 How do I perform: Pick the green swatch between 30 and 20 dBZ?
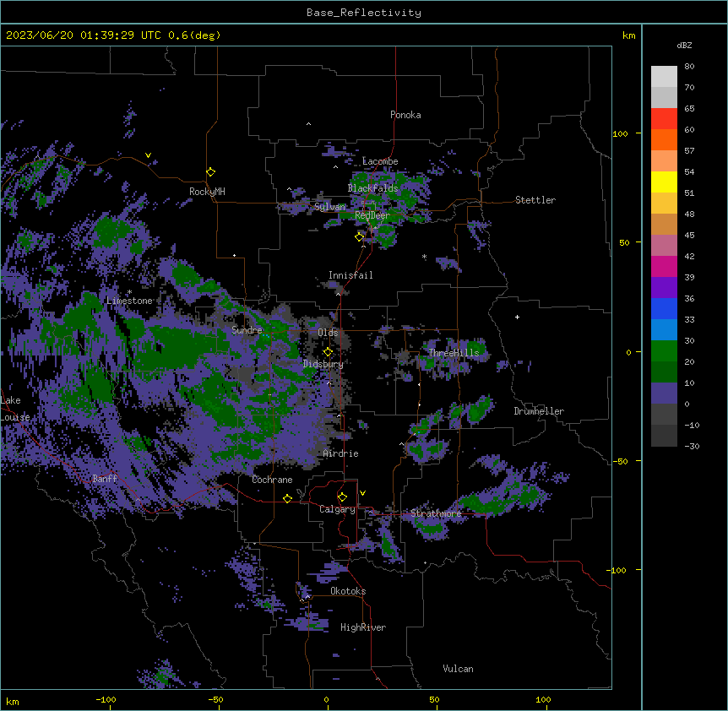(664, 351)
